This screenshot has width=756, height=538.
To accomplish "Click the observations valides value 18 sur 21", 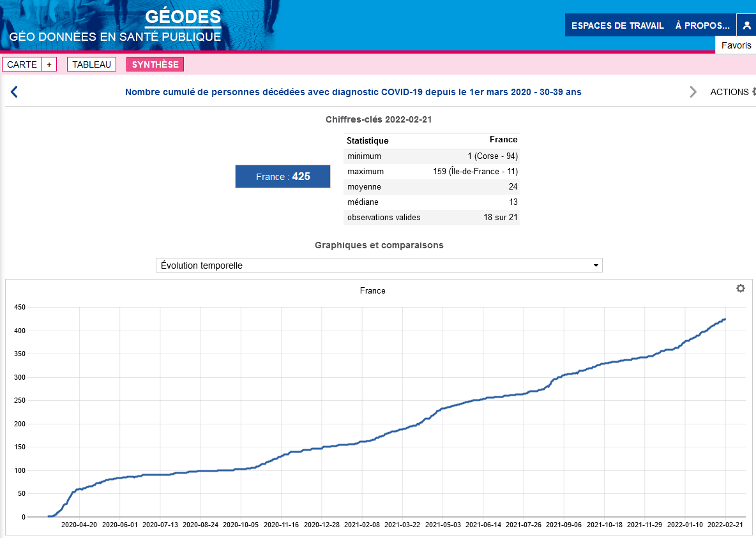I will 501,218.
